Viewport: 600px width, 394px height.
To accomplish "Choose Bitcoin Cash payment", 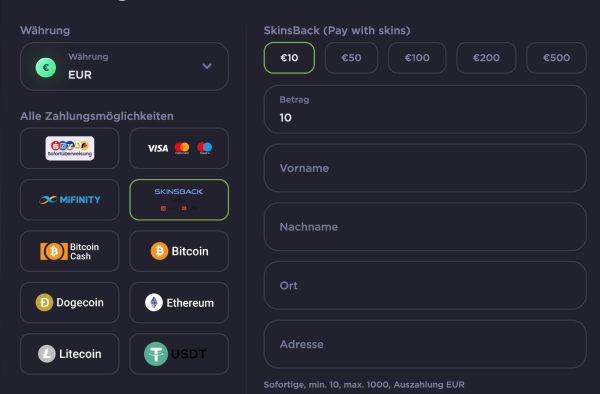I will [70, 251].
